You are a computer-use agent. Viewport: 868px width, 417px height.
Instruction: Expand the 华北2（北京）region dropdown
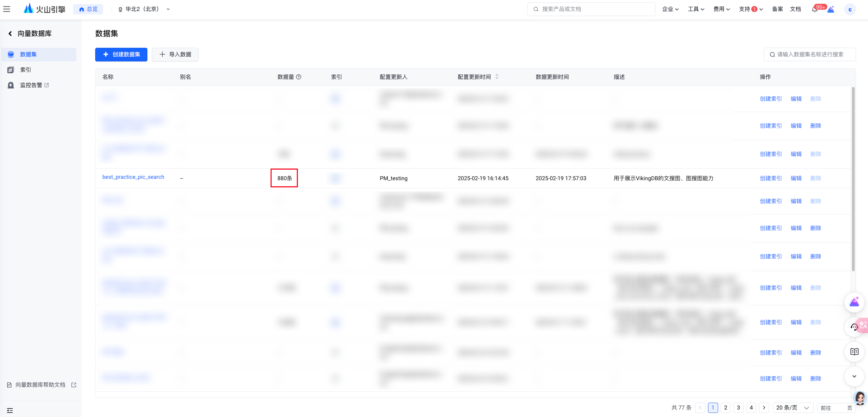[144, 9]
